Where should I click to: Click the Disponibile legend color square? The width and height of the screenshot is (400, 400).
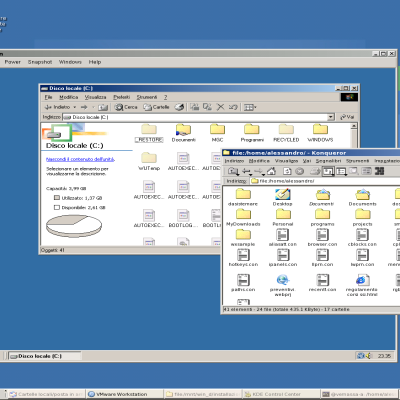click(57, 207)
